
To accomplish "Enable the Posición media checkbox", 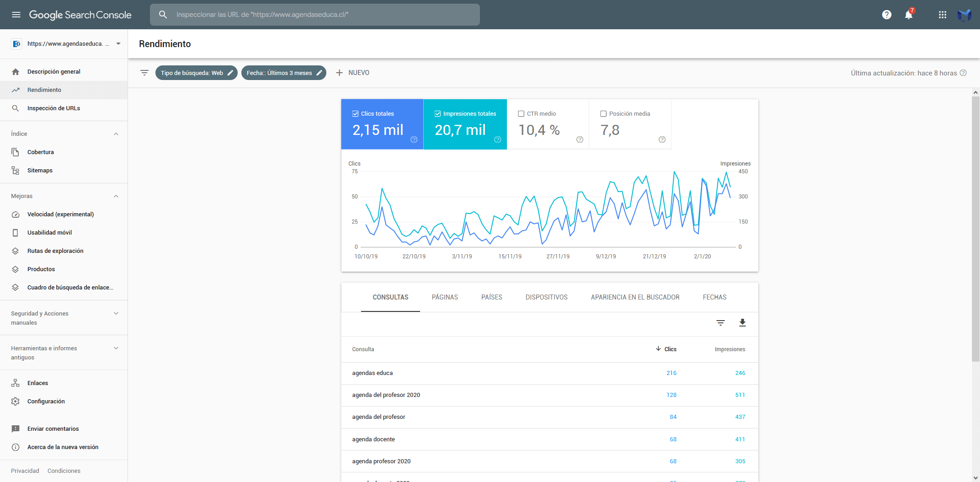I will click(603, 113).
